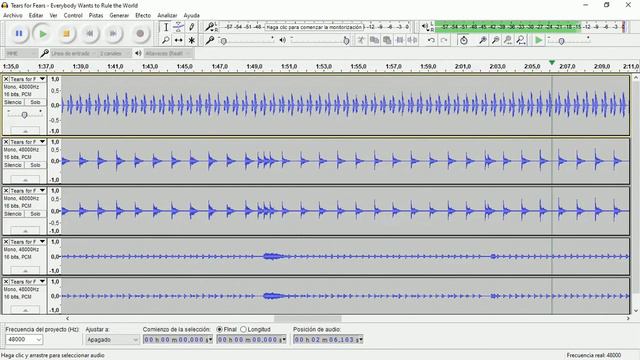Stop playback with the Stop button
This screenshot has width=640, height=360.
click(66, 33)
